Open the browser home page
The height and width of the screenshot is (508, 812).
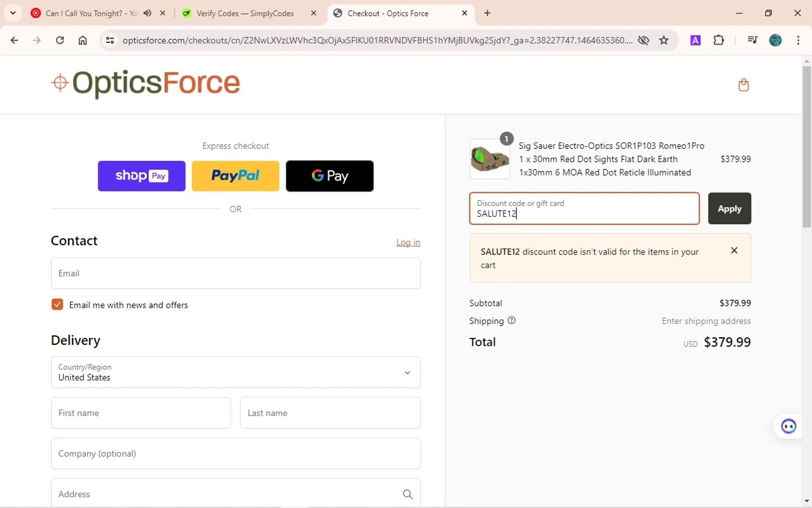pyautogui.click(x=82, y=40)
